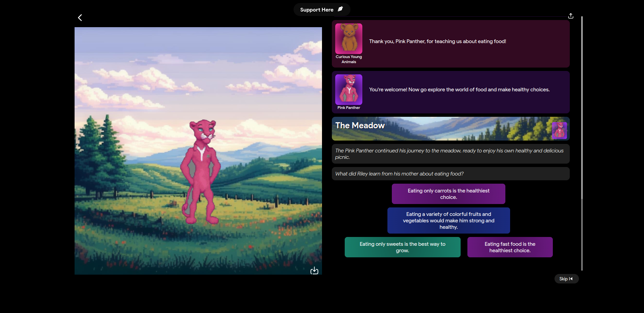644x313 pixels.
Task: Click the feather icon beside Support Here
Action: pos(340,9)
